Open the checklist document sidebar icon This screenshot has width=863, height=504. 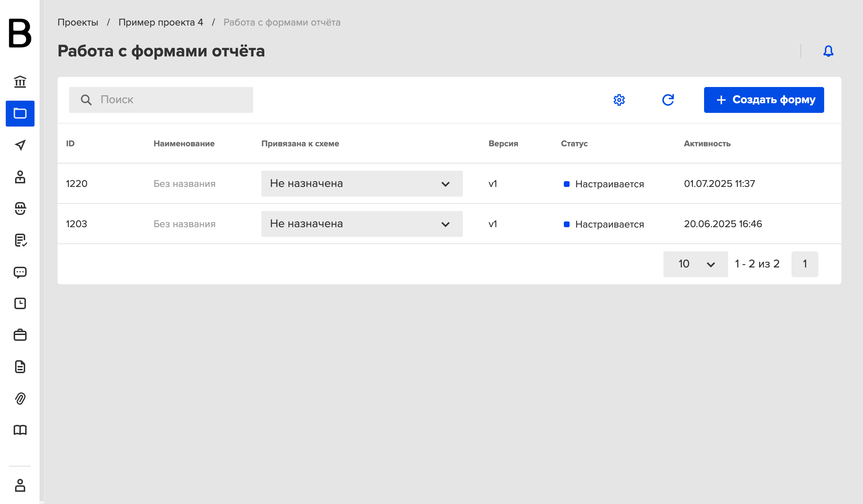(20, 240)
